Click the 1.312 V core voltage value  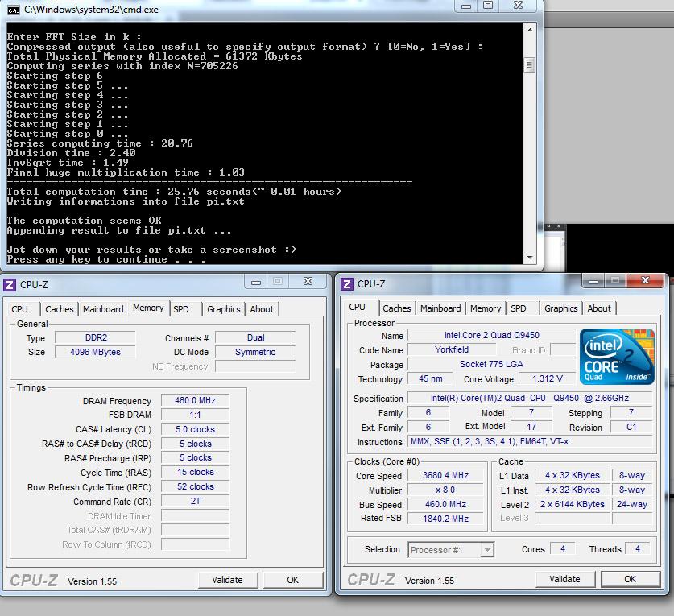click(548, 378)
